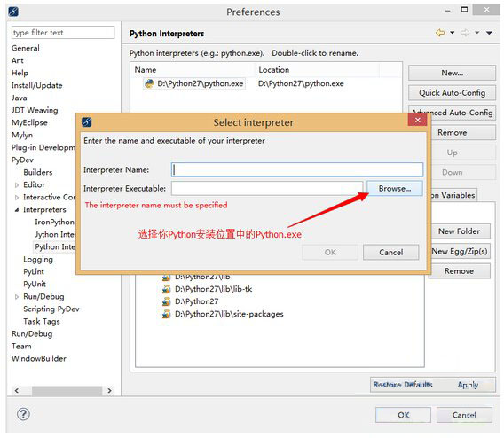Collapse the Interpreters tree node

(17, 210)
